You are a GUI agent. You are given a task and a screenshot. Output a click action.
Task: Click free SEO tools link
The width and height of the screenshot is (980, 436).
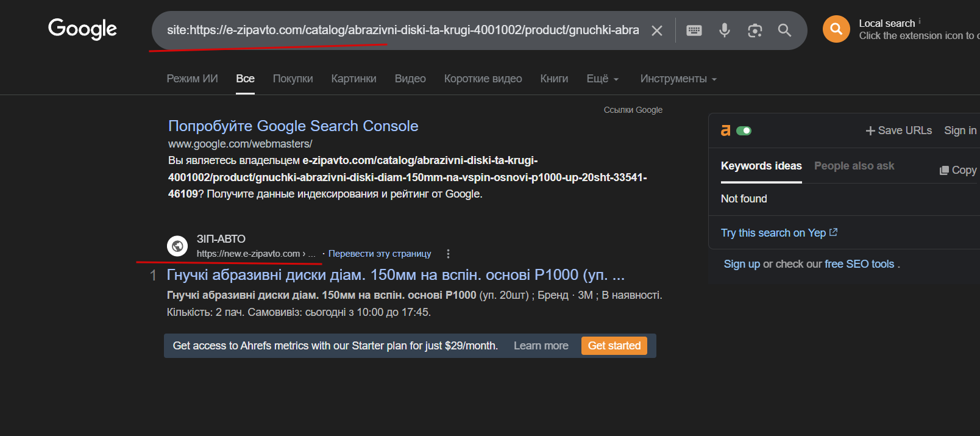859,264
